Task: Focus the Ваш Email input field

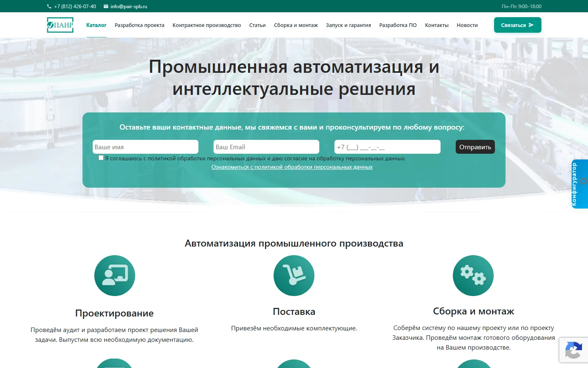Action: pyautogui.click(x=266, y=147)
